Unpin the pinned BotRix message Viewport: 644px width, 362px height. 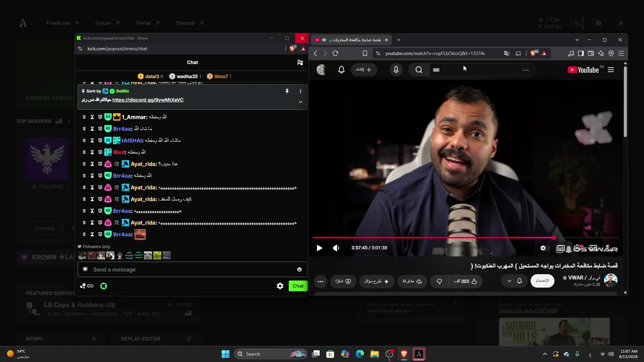point(287,91)
